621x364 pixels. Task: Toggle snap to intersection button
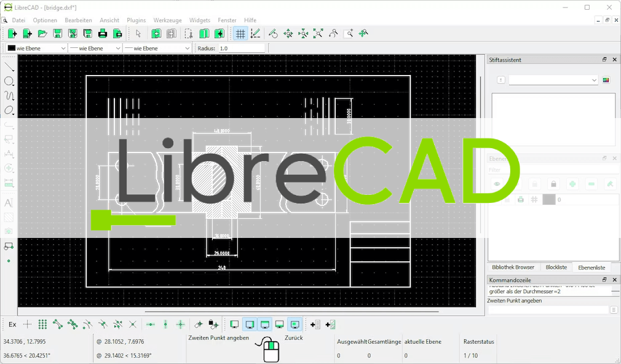[133, 325]
